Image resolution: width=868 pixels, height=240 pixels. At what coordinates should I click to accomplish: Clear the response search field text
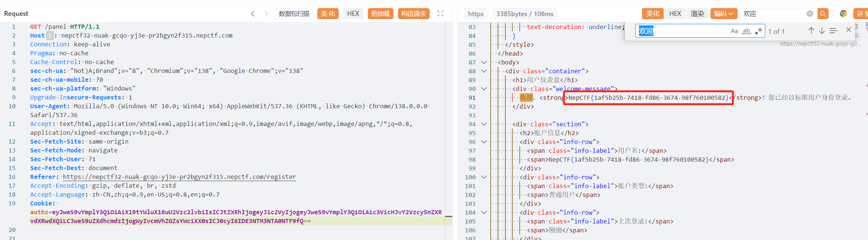click(809, 14)
